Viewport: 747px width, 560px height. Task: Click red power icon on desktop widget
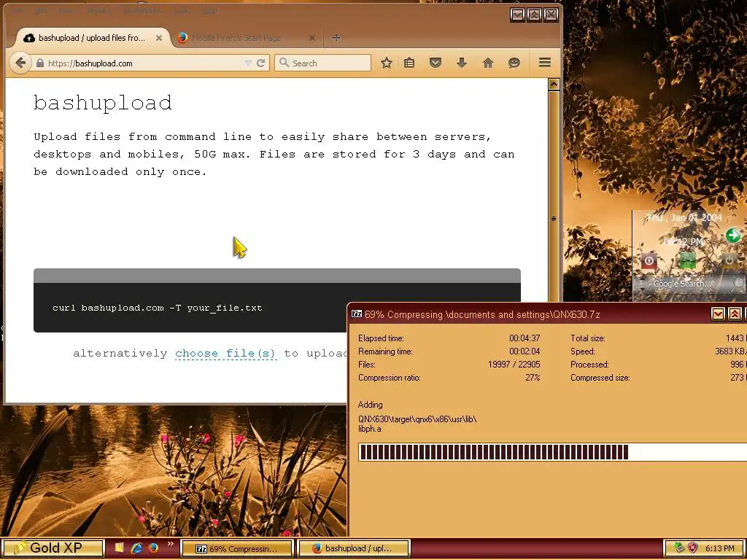(649, 260)
